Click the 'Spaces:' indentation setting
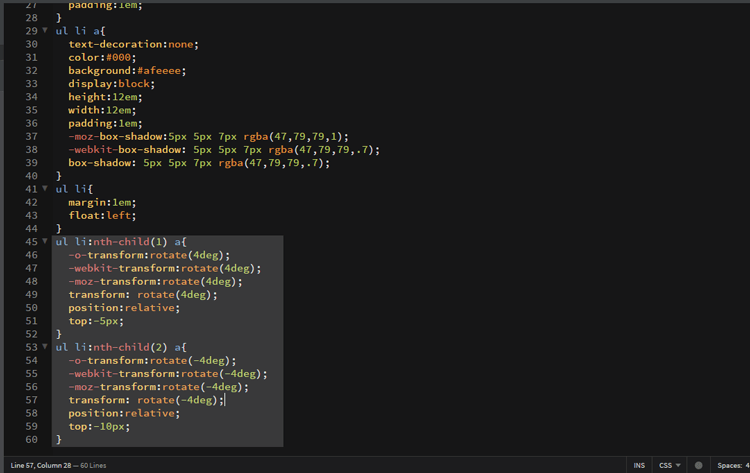 (733, 465)
